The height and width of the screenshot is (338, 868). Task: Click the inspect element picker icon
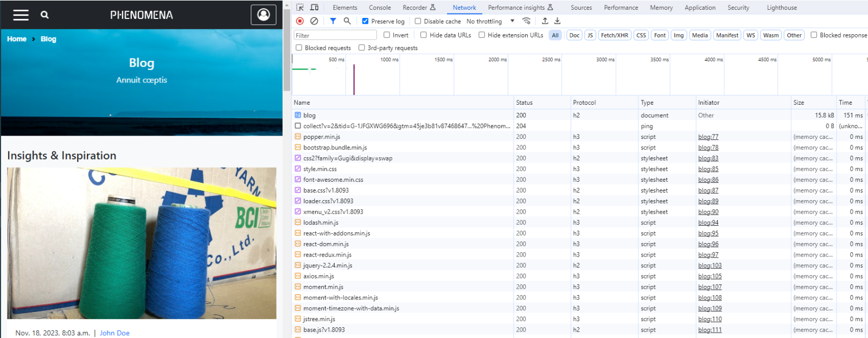pyautogui.click(x=300, y=8)
